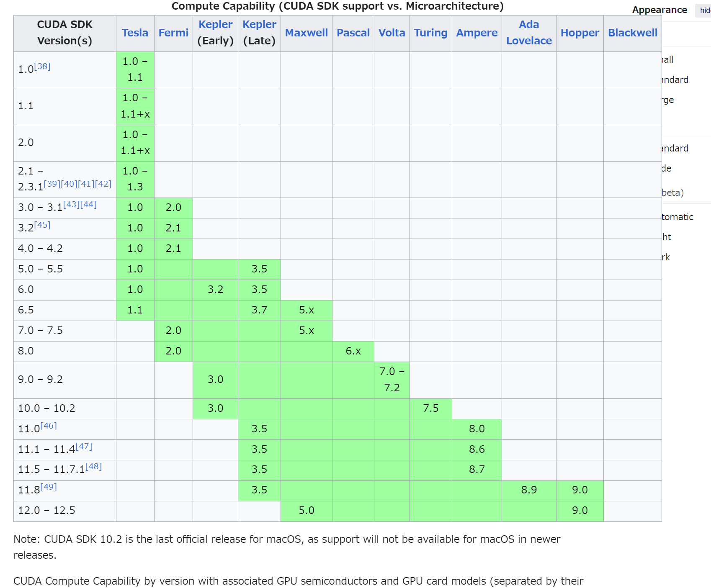Click the Appearance panel heading
Viewport: 711px width, 588px height.
(x=659, y=10)
